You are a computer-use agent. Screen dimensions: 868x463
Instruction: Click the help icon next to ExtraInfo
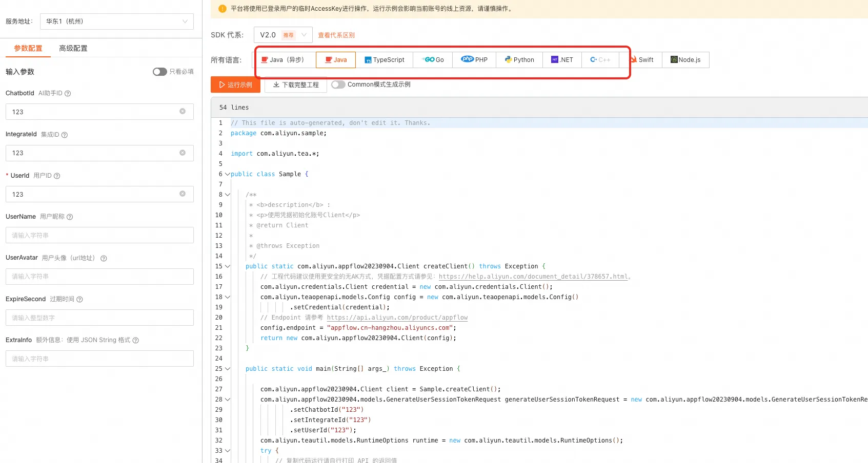[x=136, y=340]
